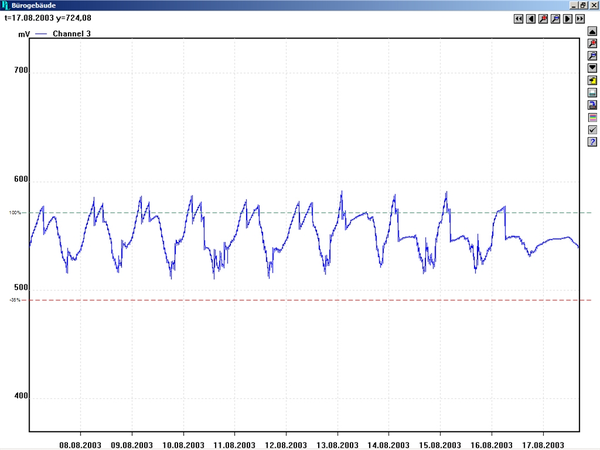Shift the Y-axis up with up-arrow button
Viewport: 600px width, 450px height.
tap(592, 33)
